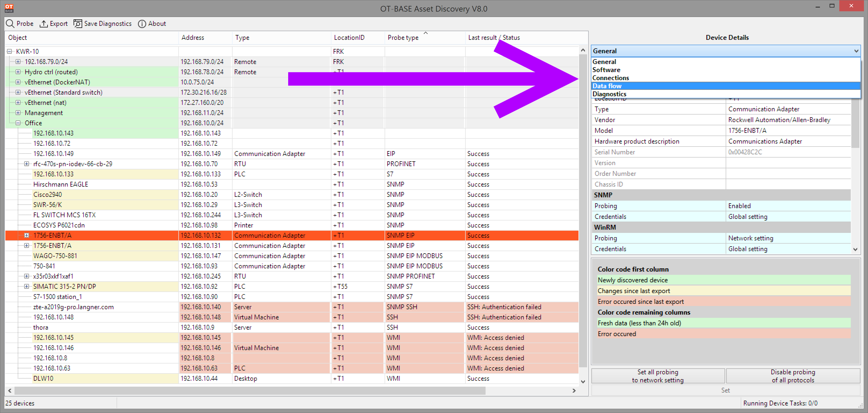Collapse the KWR-10 root node

[9, 51]
